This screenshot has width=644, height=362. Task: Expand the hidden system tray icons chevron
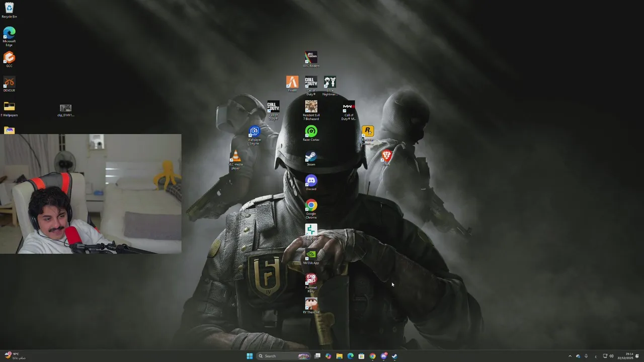coord(570,356)
